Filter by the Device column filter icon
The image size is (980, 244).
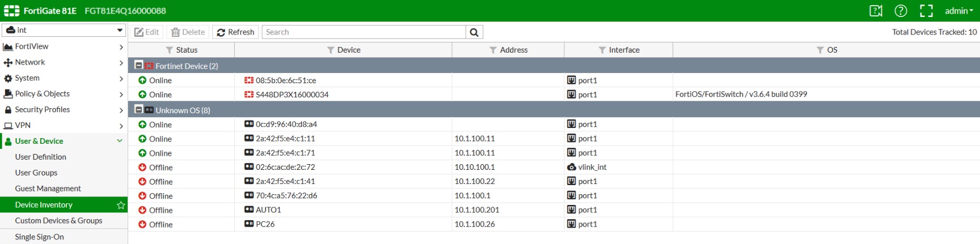tap(330, 50)
